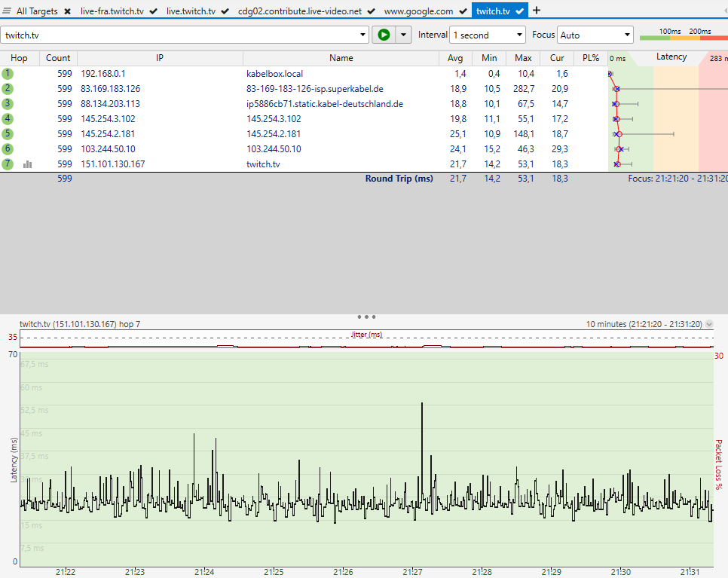This screenshot has height=578, width=728.
Task: Click the checkmark on the cdg02.contribute tab
Action: tap(371, 11)
